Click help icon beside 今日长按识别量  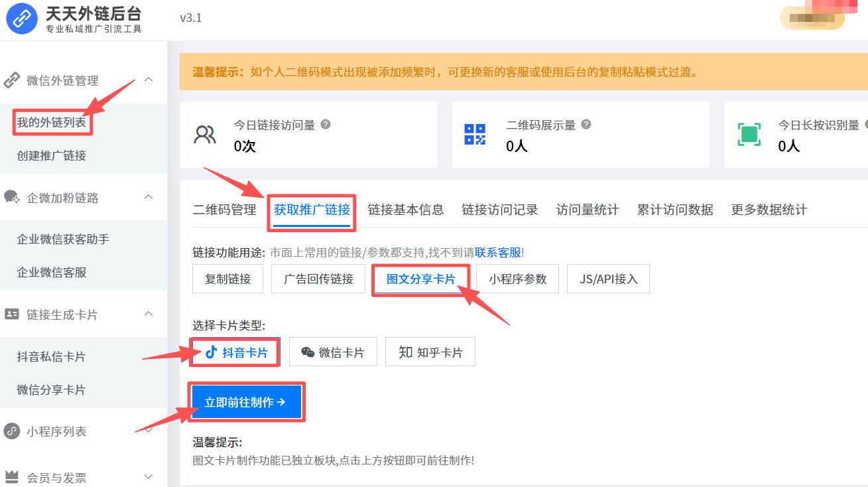[864, 124]
